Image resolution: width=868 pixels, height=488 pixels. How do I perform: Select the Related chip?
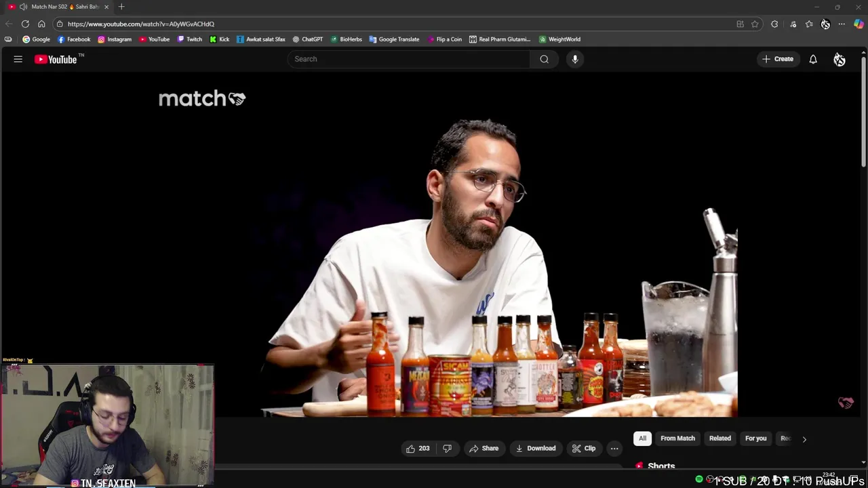pyautogui.click(x=720, y=439)
